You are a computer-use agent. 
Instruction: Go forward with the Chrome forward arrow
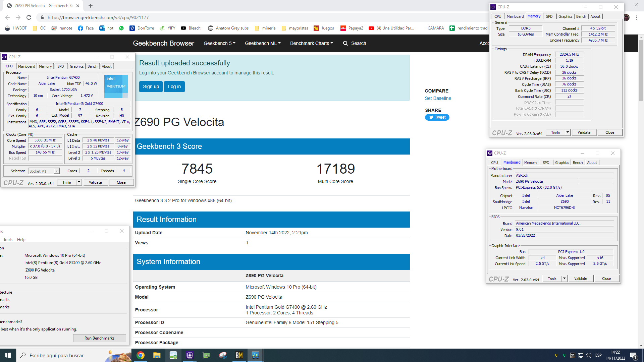(18, 17)
